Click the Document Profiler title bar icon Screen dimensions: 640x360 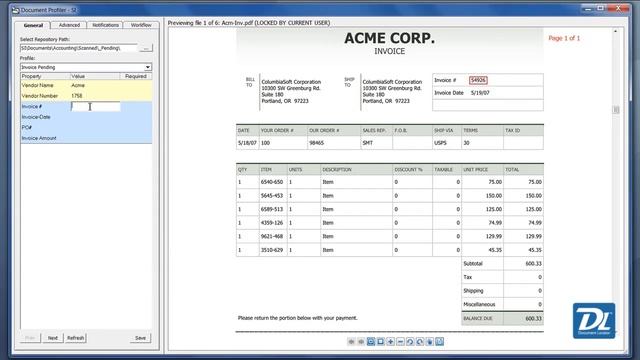(x=16, y=9)
